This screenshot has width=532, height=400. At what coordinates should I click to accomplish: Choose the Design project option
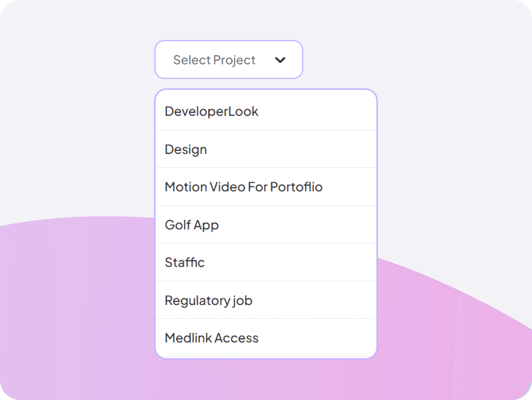[186, 149]
